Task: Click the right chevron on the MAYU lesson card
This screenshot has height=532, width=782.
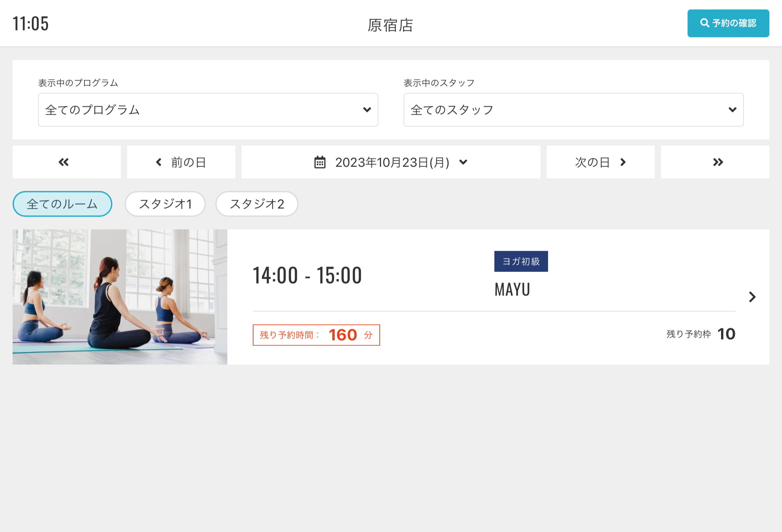Action: click(x=753, y=297)
